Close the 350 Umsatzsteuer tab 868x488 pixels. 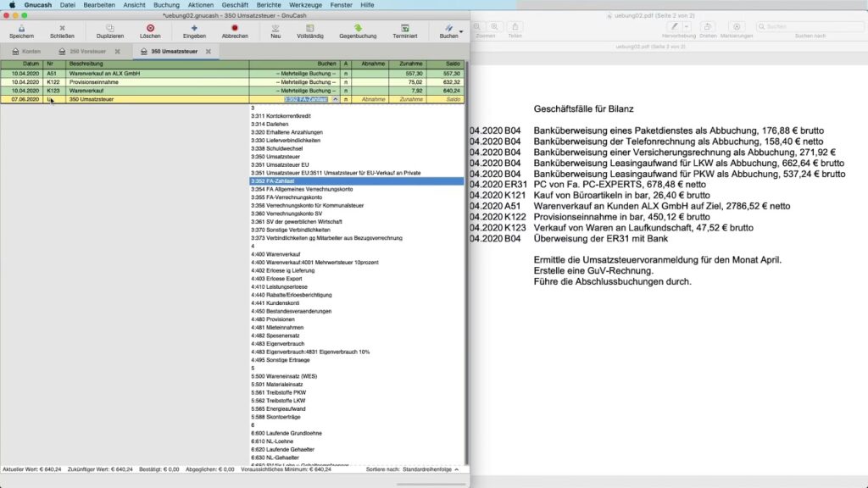click(208, 52)
